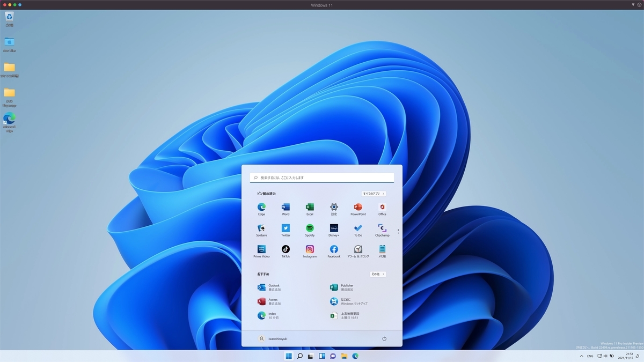Open the Facebook app tile
The height and width of the screenshot is (362, 644).
pyautogui.click(x=334, y=252)
